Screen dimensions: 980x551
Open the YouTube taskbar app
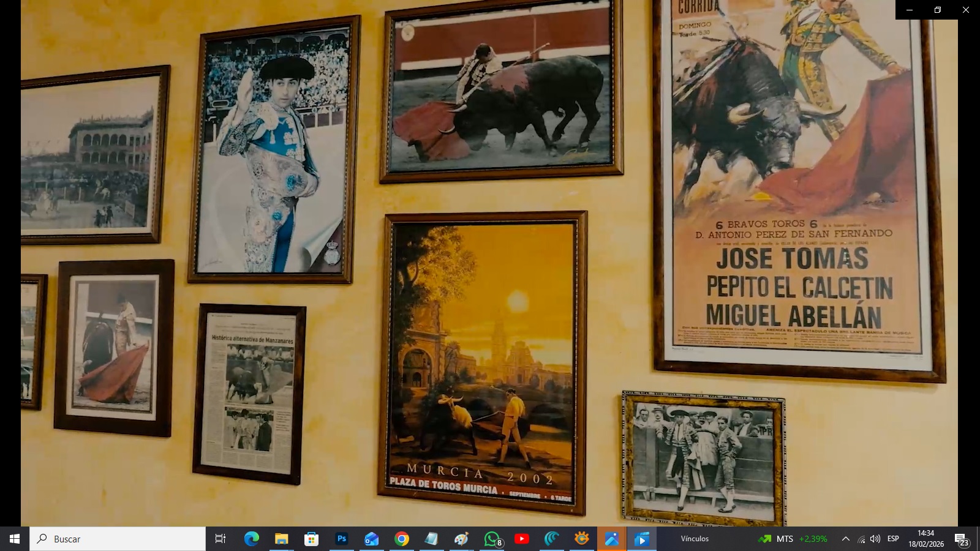click(522, 539)
